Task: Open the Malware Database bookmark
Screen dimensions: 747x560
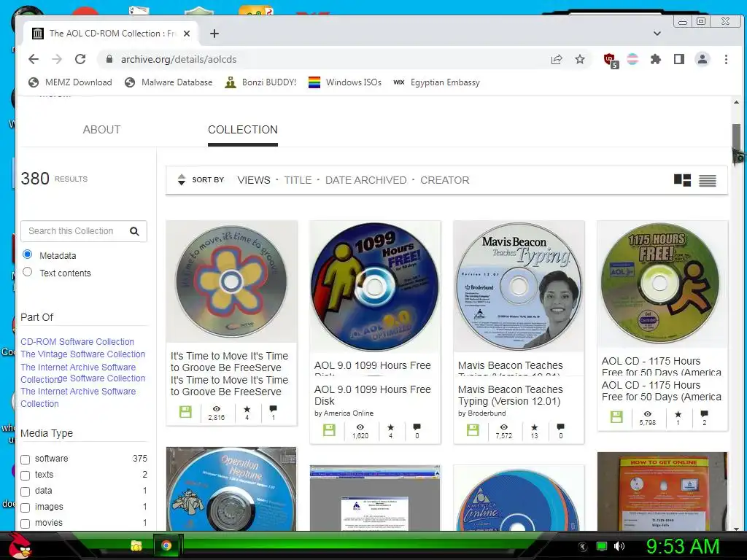Action: (x=169, y=82)
